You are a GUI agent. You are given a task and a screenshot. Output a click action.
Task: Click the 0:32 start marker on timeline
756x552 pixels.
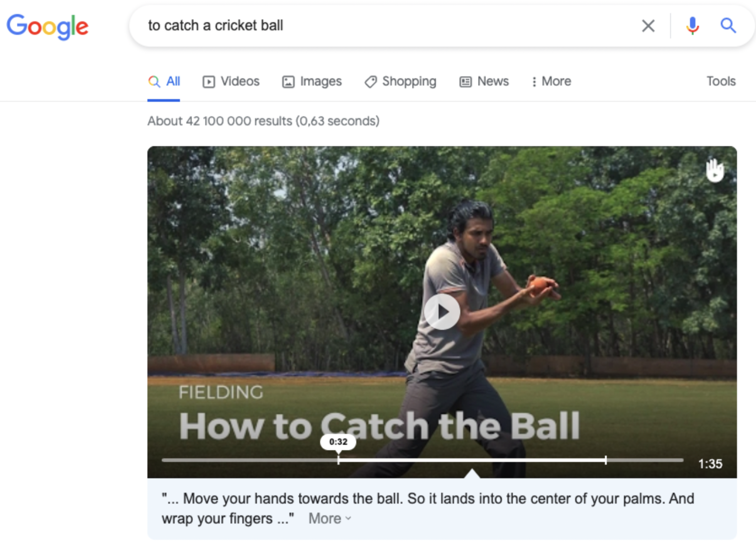(x=338, y=460)
